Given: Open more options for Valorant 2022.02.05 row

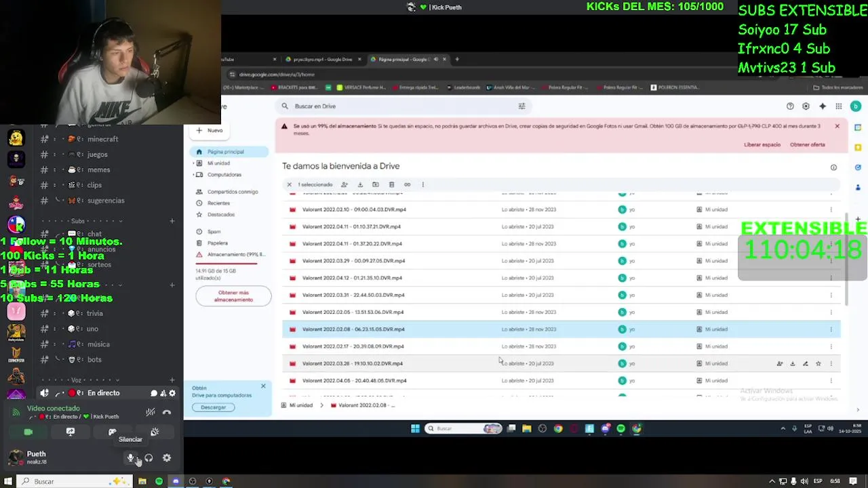Looking at the screenshot, I should pos(831,312).
